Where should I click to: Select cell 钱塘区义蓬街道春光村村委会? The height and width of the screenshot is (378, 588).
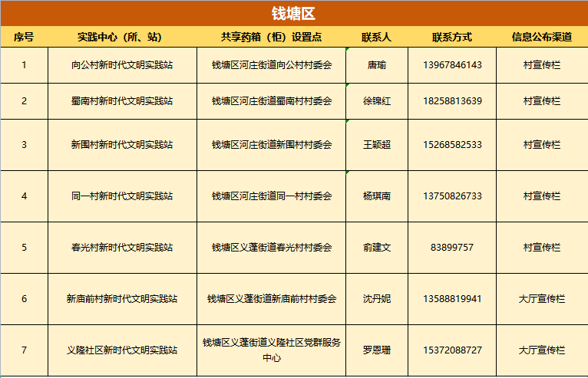tap(271, 248)
